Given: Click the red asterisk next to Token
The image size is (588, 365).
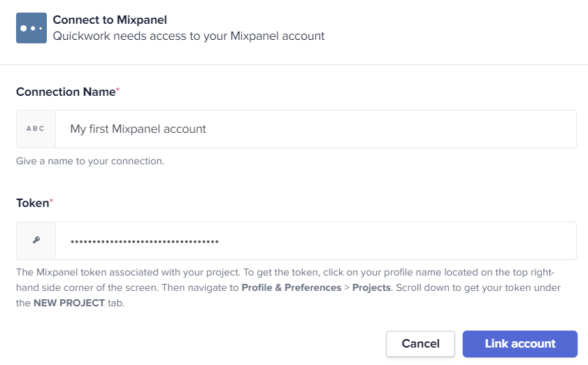Looking at the screenshot, I should pos(51,201).
